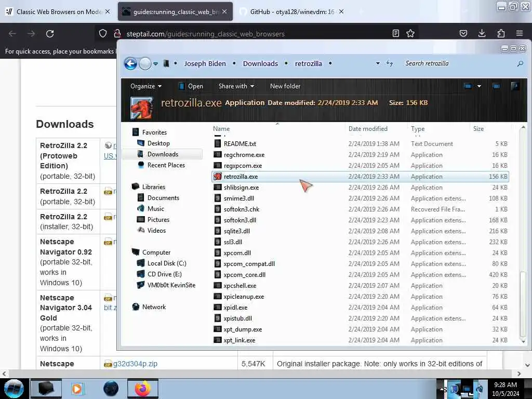Open Libraries in navigation pane

point(153,187)
